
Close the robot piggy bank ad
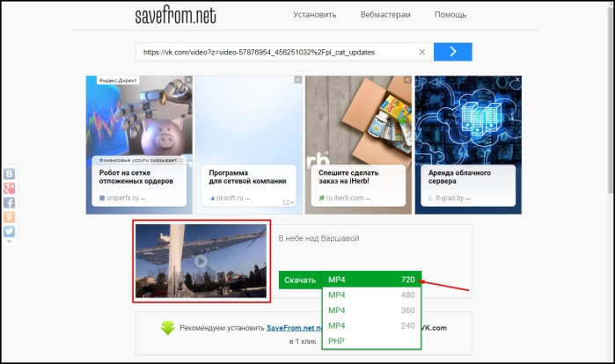(188, 80)
